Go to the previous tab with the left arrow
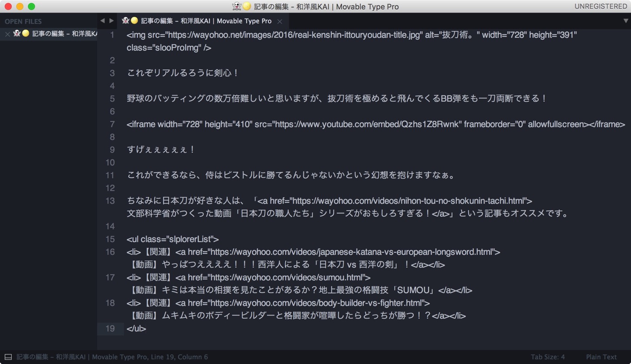Viewport: 631px width, 364px height. 102,20
